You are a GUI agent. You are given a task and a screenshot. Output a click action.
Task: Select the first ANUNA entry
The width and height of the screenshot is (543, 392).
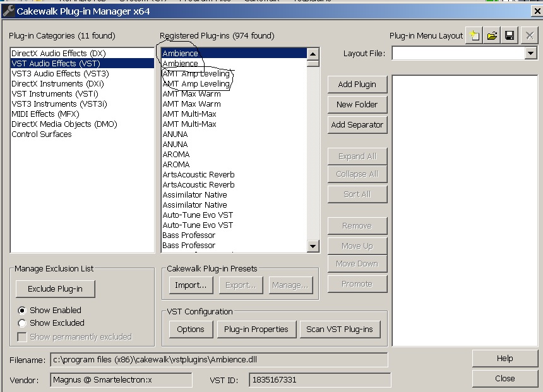[234, 134]
